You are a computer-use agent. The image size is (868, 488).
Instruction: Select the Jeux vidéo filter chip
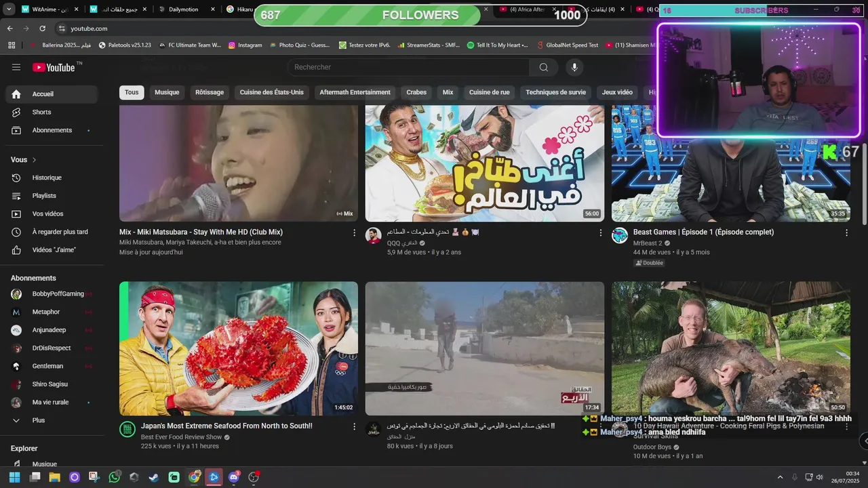(617, 92)
